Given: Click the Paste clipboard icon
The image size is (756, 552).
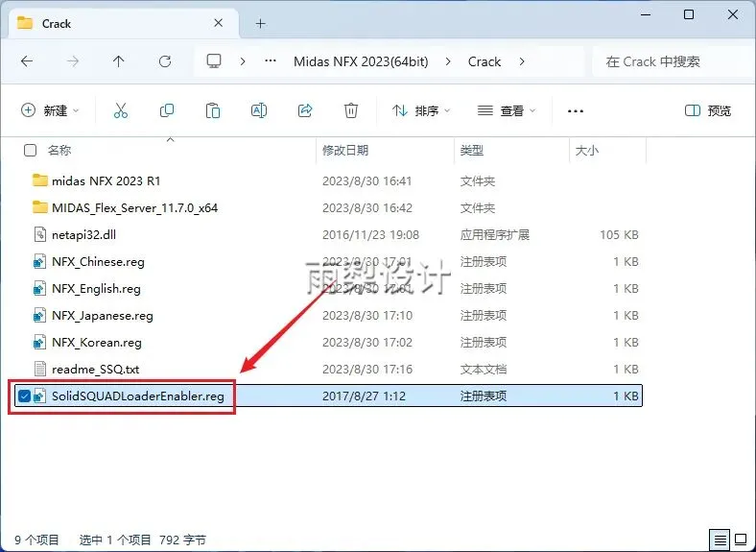Looking at the screenshot, I should pyautogui.click(x=213, y=110).
